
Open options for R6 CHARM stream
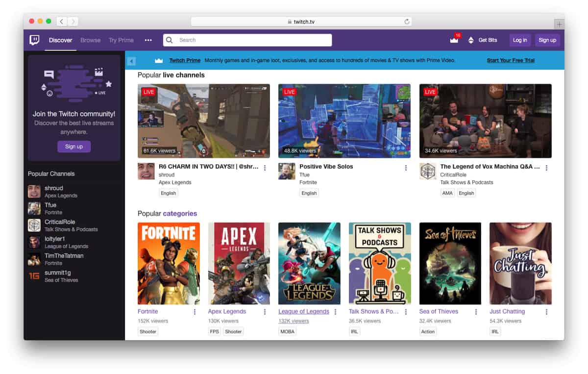(x=265, y=168)
